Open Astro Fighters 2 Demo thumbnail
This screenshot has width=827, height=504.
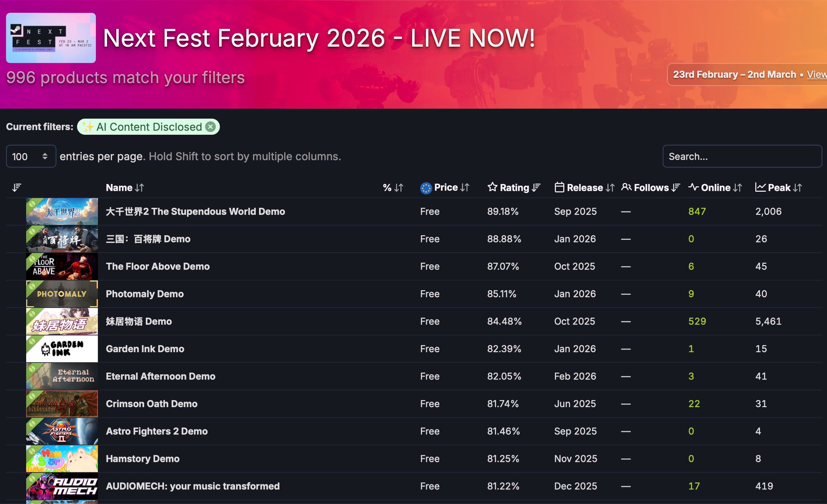(62, 431)
